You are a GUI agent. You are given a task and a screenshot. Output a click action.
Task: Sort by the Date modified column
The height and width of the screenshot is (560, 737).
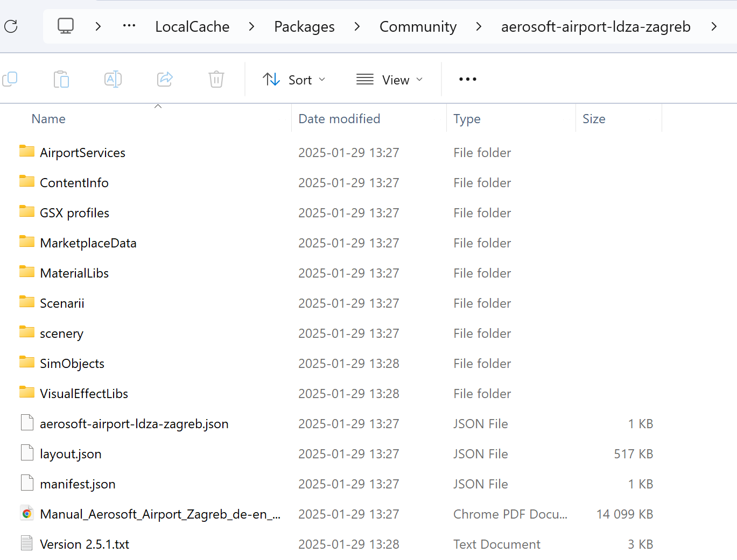click(339, 119)
